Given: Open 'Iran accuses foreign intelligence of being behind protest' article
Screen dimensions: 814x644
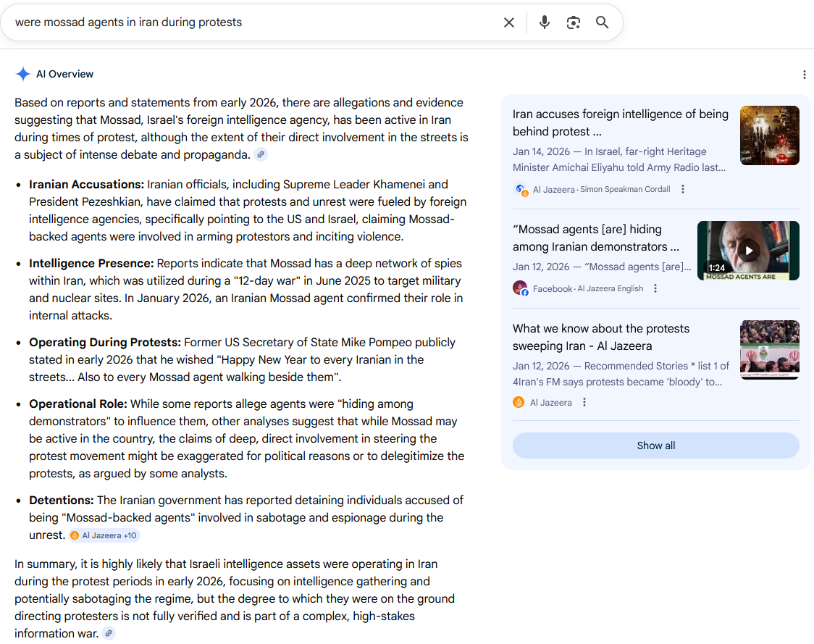Looking at the screenshot, I should tap(621, 122).
